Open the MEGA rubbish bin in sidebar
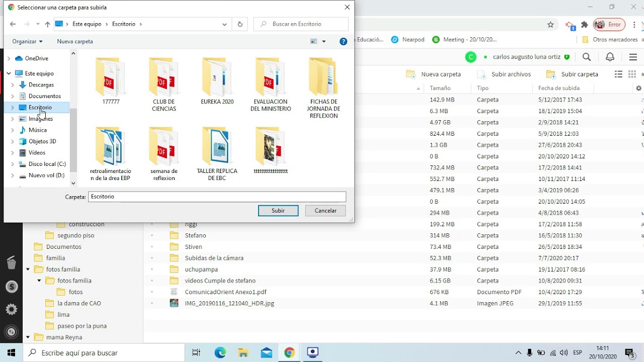 (12, 263)
